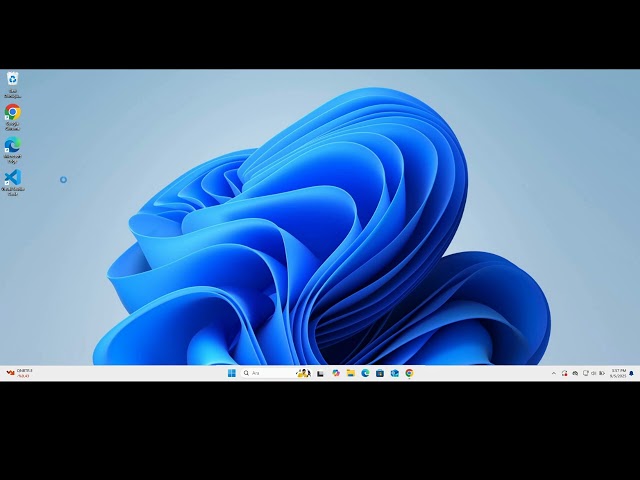Click the cloud sync tray icon
640x480 pixels.
tap(575, 373)
